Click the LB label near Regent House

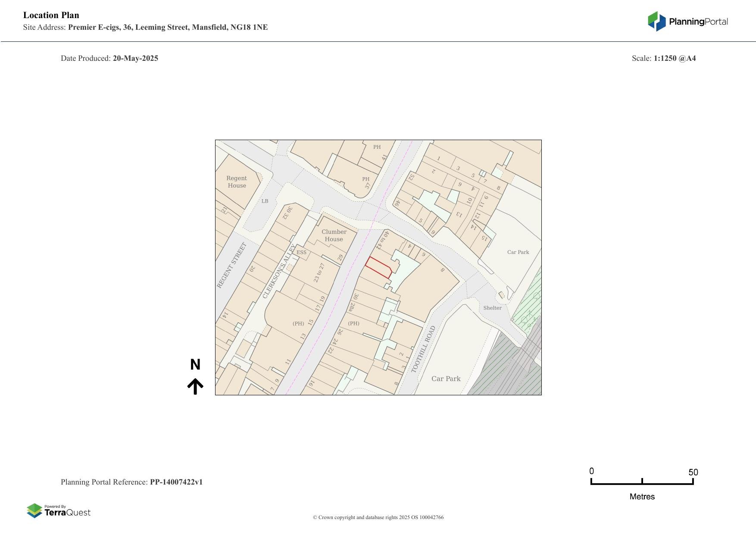click(x=265, y=201)
